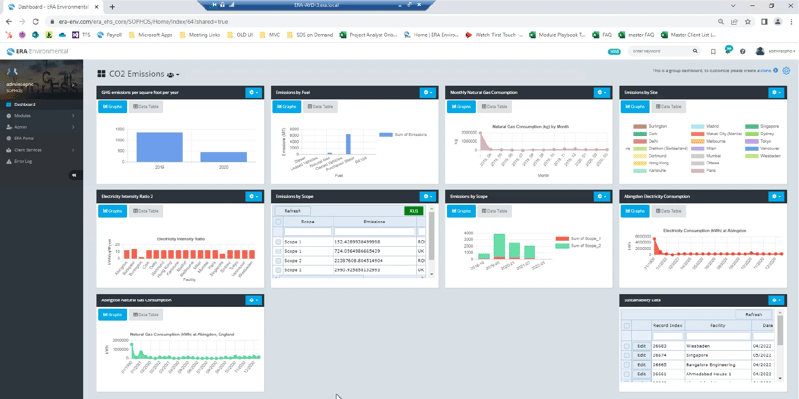Reload the page with browser refresh icon
The height and width of the screenshot is (399, 799).
click(35, 22)
